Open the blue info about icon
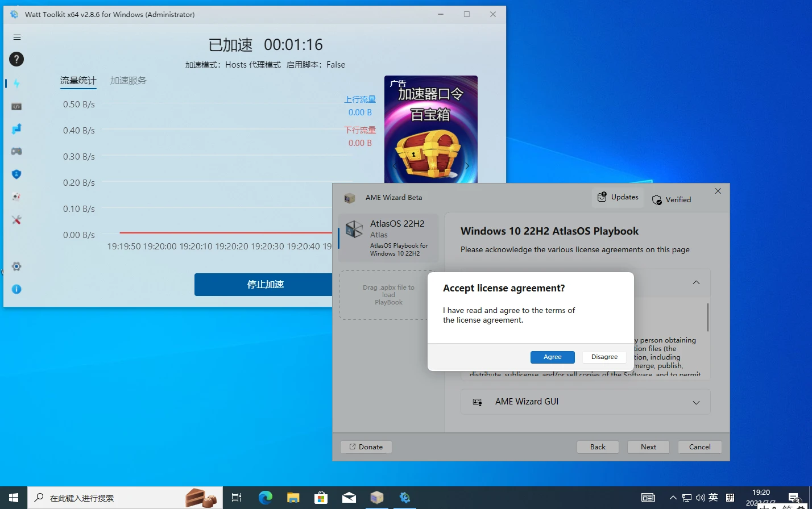Viewport: 812px width, 509px height. click(16, 289)
